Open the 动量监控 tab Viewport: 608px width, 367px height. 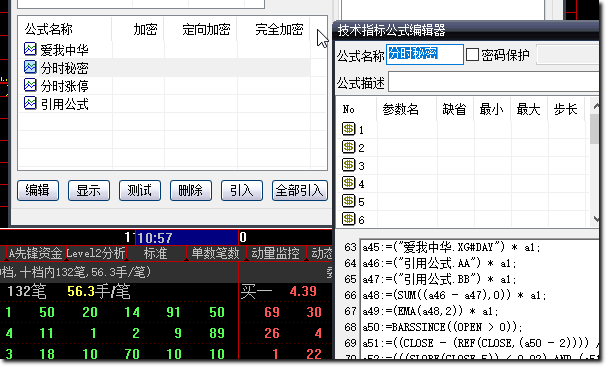click(x=276, y=253)
